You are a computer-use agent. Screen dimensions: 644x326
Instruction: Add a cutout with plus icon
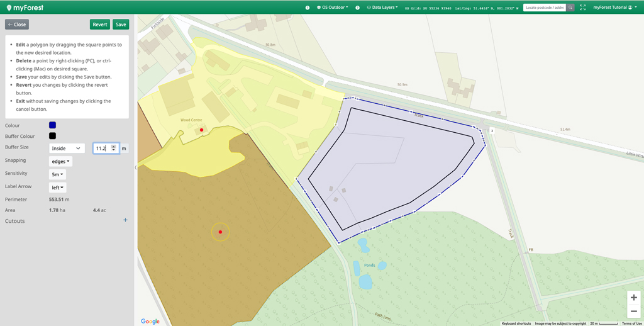(x=125, y=220)
